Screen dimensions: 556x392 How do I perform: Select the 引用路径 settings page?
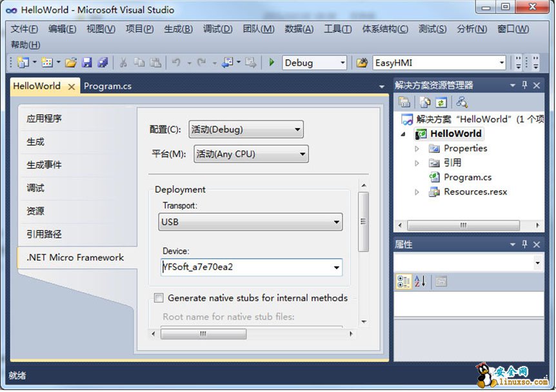(45, 234)
